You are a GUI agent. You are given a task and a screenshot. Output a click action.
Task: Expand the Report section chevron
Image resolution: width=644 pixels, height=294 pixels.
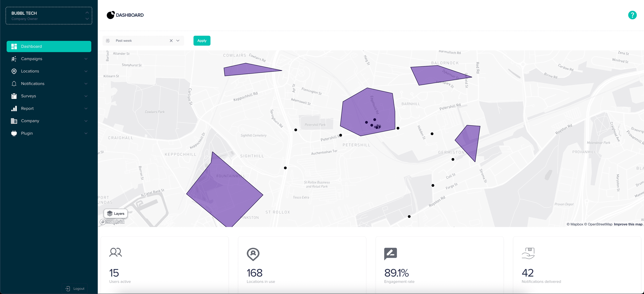[x=86, y=108]
